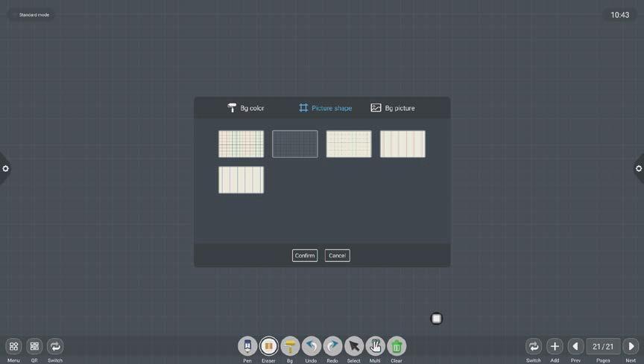
Task: Expand the left side settings handle
Action: [5, 168]
